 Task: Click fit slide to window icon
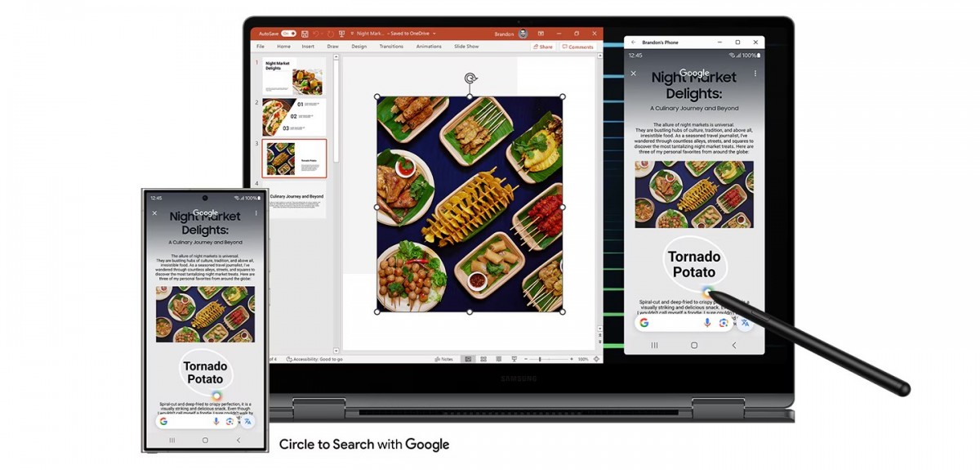point(596,359)
